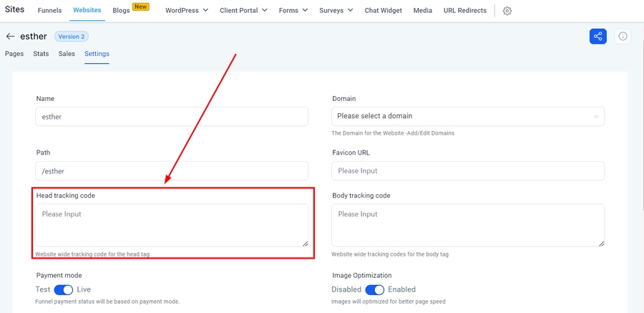This screenshot has height=313, width=644.
Task: Click the blue share icon button
Action: tap(597, 36)
